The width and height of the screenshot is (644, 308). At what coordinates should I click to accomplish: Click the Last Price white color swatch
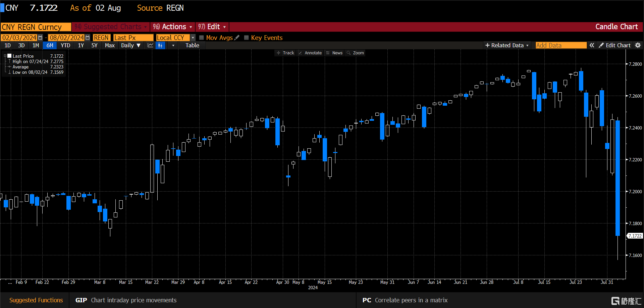[9, 56]
